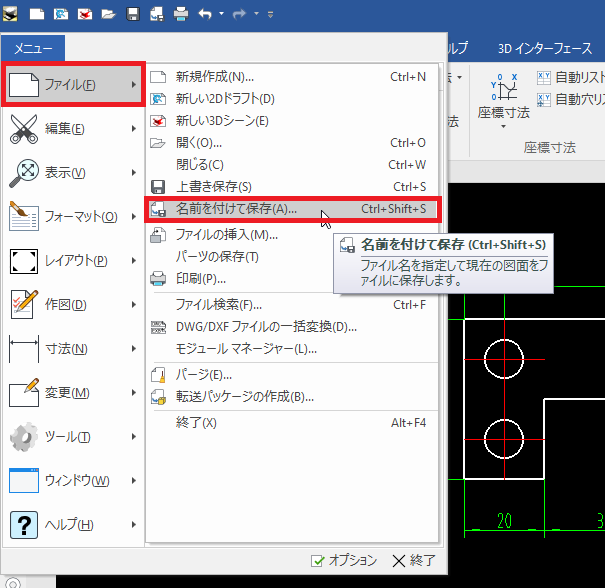605x588 pixels.
Task: Open the ヘルプ (Help) submenu
Action: click(71, 524)
